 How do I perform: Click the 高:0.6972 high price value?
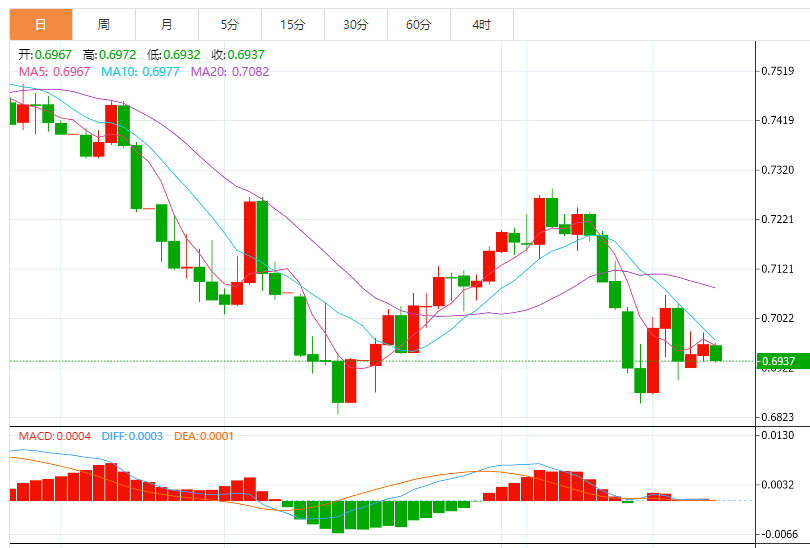110,55
